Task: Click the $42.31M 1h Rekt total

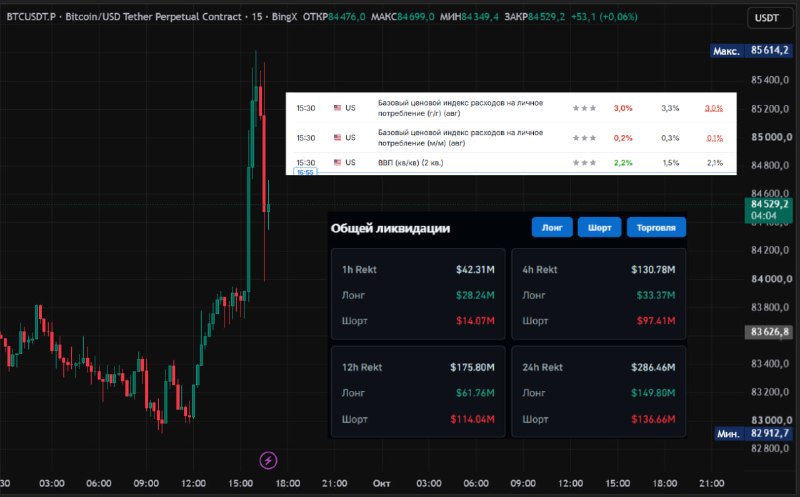Action: (x=475, y=269)
